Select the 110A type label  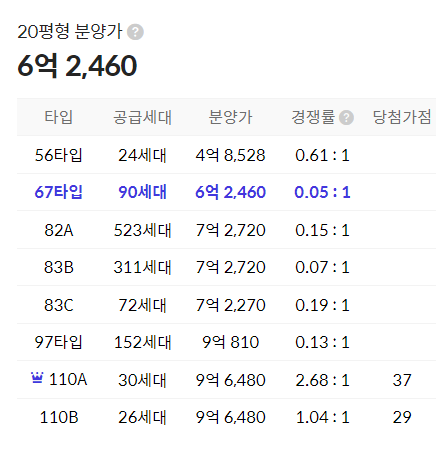pos(68,379)
